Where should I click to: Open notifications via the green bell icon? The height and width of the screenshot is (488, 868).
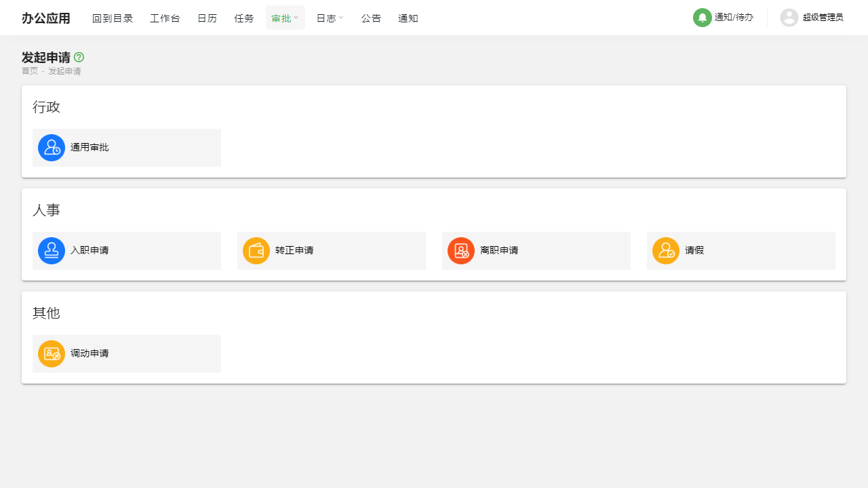tap(703, 18)
